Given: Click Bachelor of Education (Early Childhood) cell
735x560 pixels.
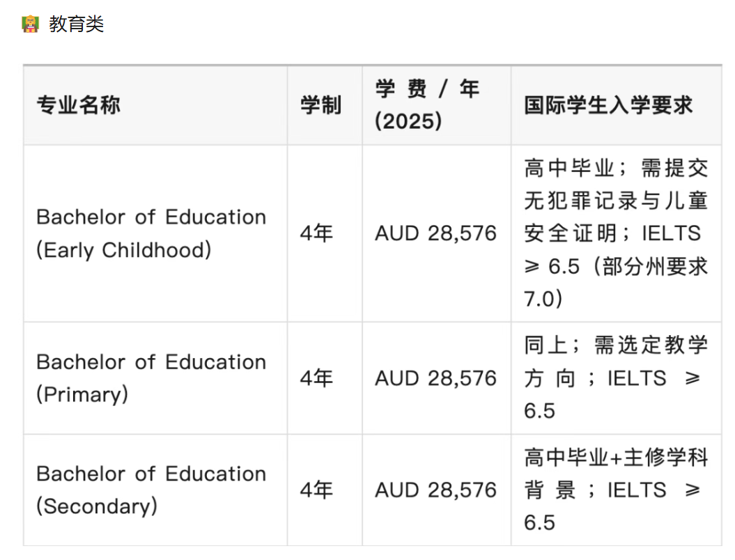Looking at the screenshot, I should (151, 233).
